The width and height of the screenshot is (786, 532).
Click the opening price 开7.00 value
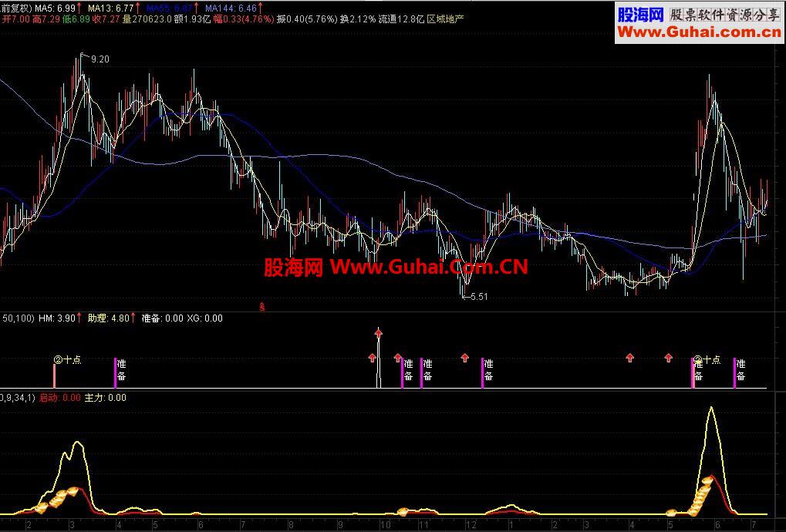click(x=15, y=19)
